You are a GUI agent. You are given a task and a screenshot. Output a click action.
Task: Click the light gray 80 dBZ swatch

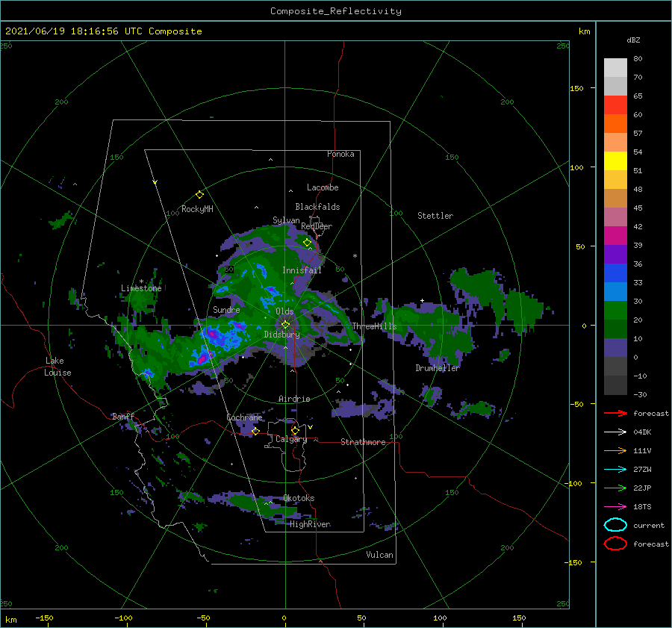point(615,68)
